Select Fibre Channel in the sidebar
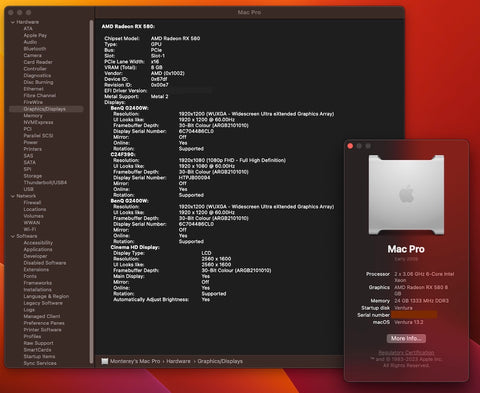 pyautogui.click(x=40, y=95)
